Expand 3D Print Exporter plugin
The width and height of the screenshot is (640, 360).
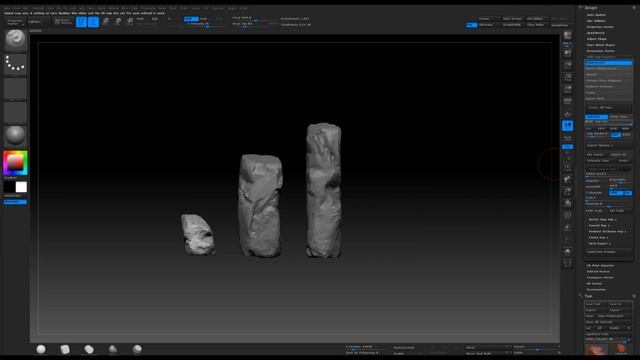pyautogui.click(x=600, y=265)
